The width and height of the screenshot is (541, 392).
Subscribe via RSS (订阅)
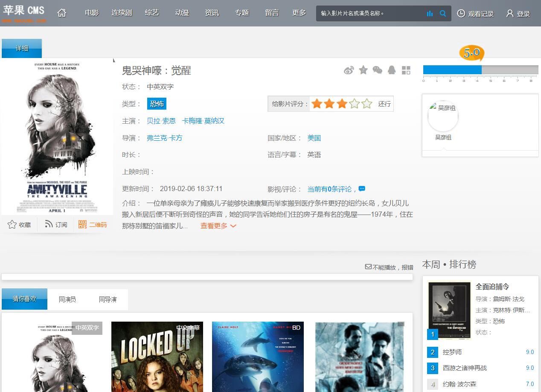tap(56, 225)
